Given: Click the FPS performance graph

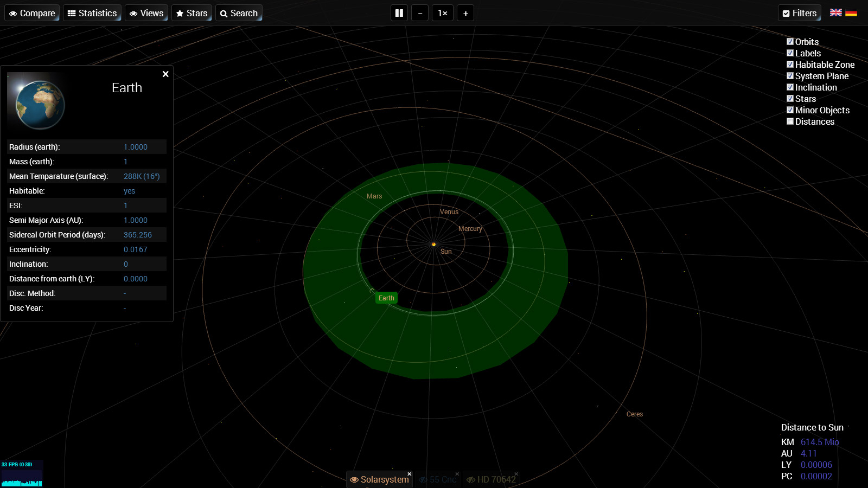Looking at the screenshot, I should (x=22, y=473).
